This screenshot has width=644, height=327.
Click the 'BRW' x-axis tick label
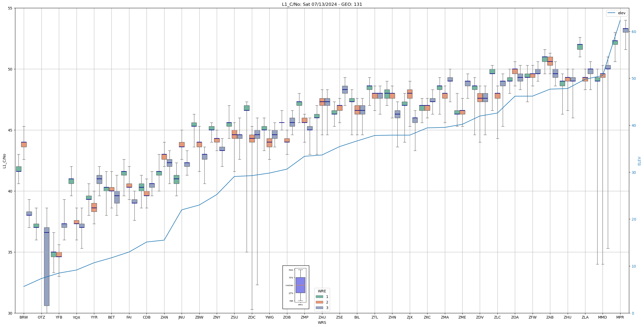click(x=24, y=317)
